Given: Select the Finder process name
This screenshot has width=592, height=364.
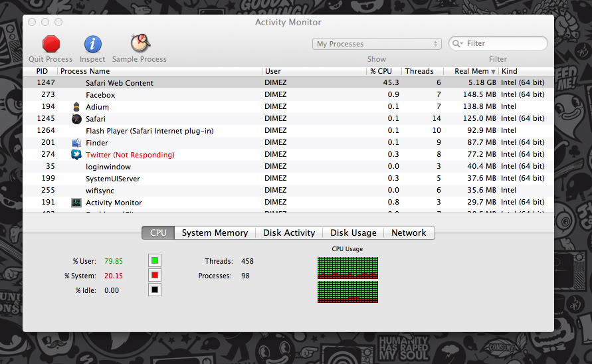Looking at the screenshot, I should coord(96,143).
